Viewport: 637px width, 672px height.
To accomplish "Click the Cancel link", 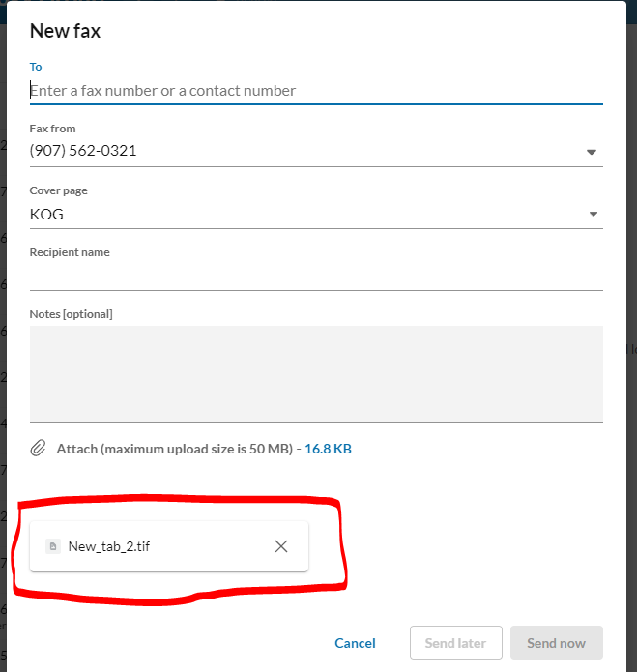I will pos(355,643).
